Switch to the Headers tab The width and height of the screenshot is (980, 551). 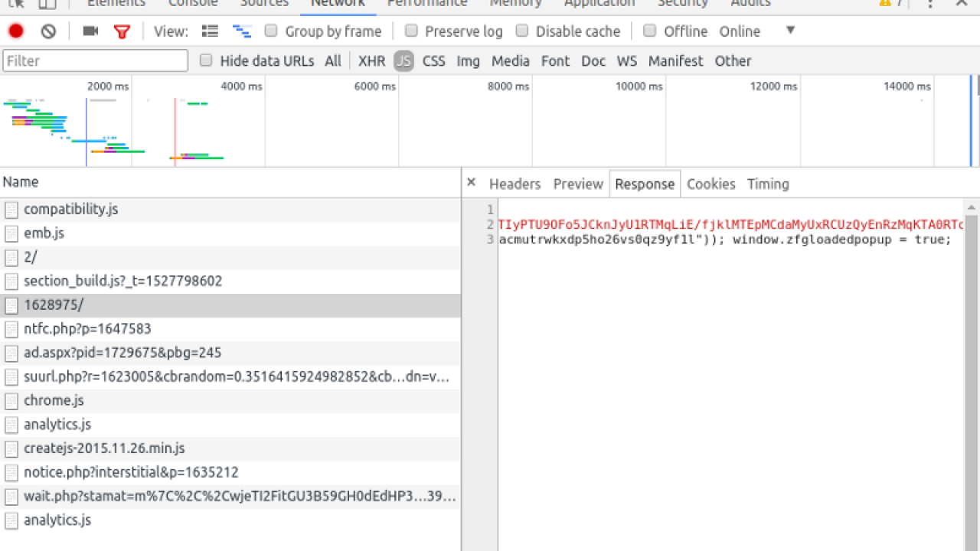click(514, 184)
